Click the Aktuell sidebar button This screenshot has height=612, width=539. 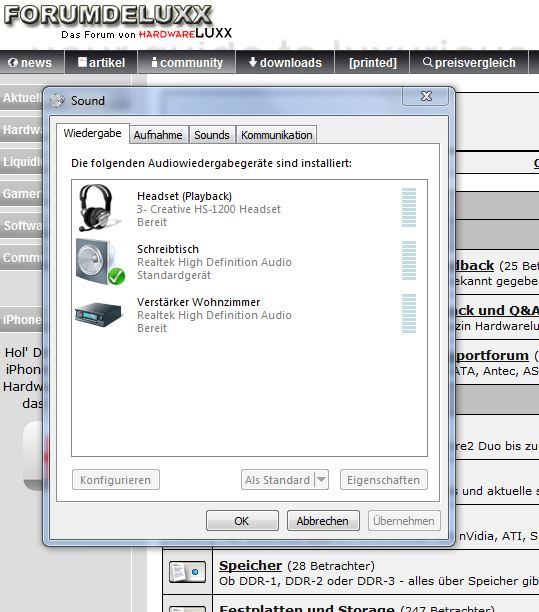point(21,98)
